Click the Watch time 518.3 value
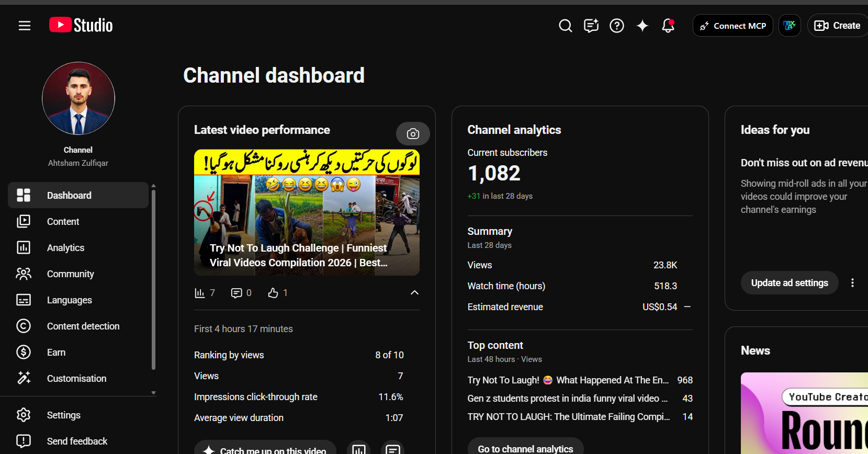The width and height of the screenshot is (868, 454). click(666, 286)
